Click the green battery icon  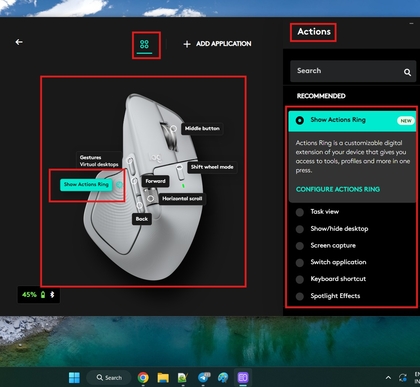tap(43, 295)
